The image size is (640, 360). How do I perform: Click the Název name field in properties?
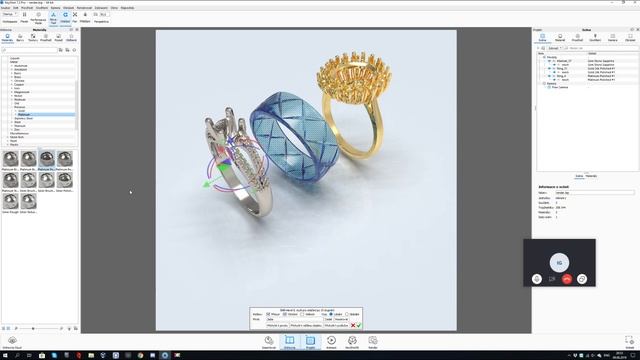[595, 192]
